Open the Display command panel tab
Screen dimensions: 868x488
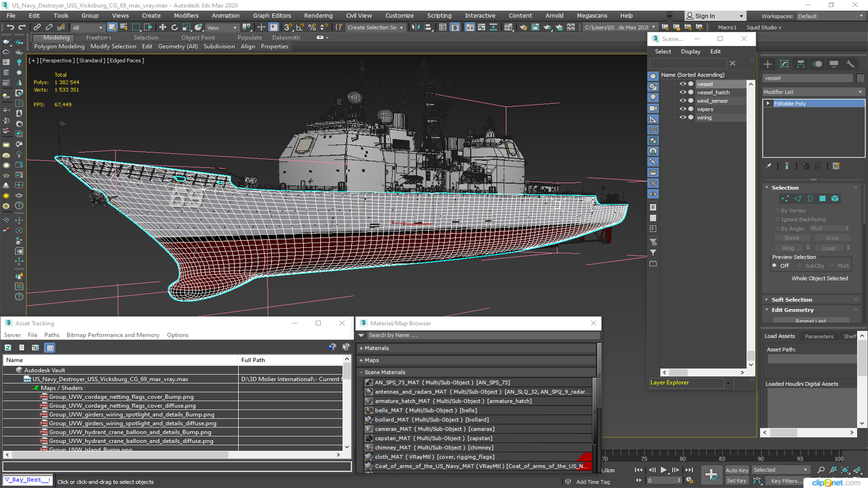click(x=834, y=64)
